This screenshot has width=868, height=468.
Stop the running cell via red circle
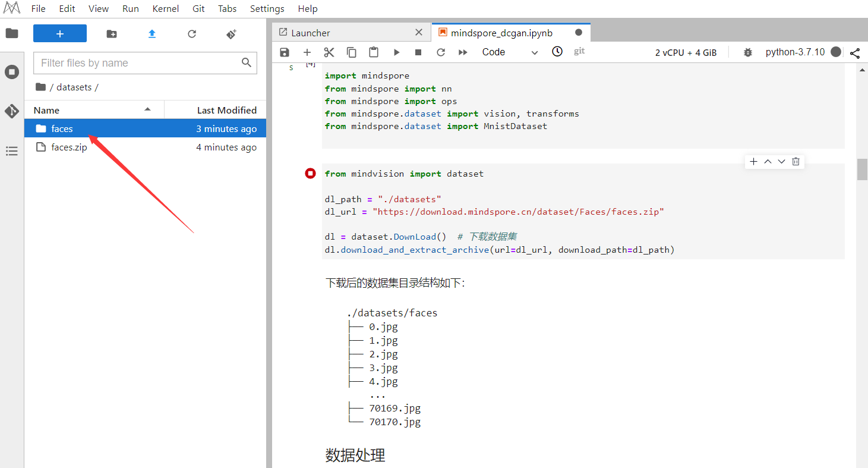[310, 173]
